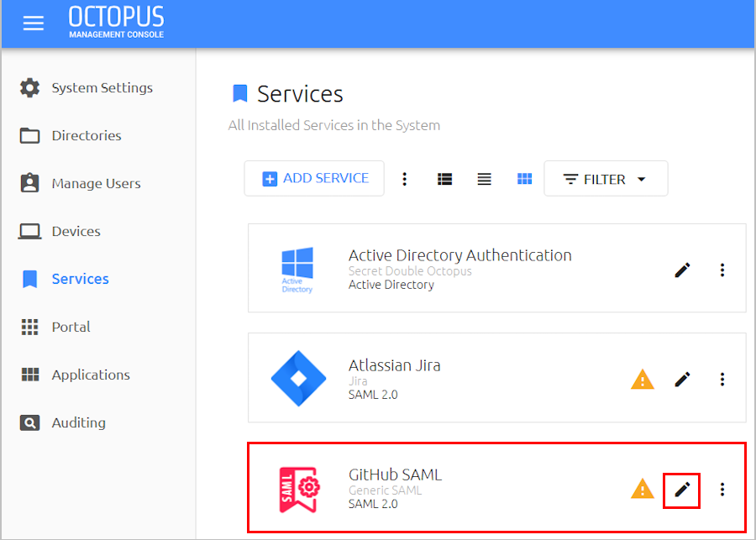The width and height of the screenshot is (756, 540).
Task: Edit the Atlassian Jira service
Action: pyautogui.click(x=682, y=380)
